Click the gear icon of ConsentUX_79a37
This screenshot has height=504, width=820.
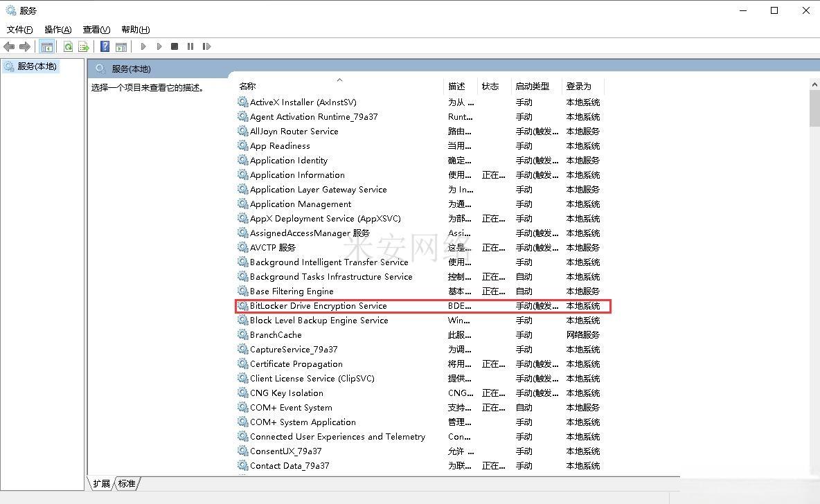[x=242, y=451]
